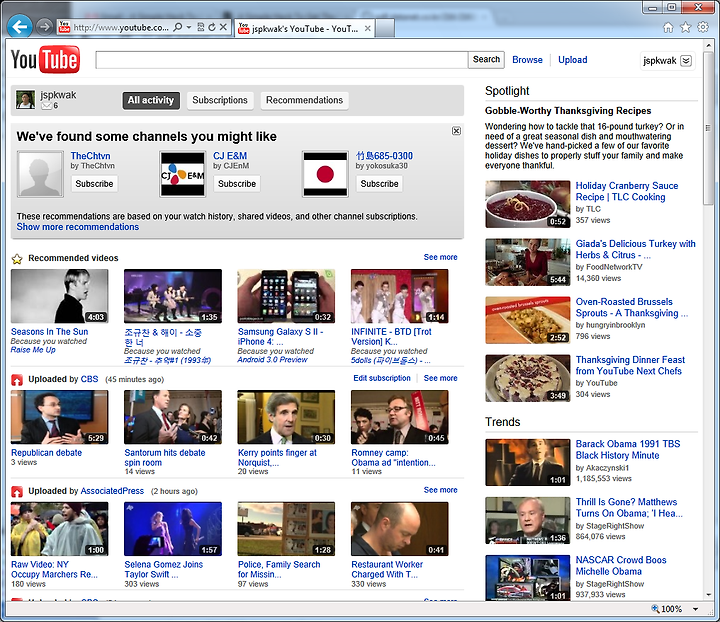This screenshot has width=720, height=622.
Task: Click the Japanese flag channel icon
Action: coord(325,174)
